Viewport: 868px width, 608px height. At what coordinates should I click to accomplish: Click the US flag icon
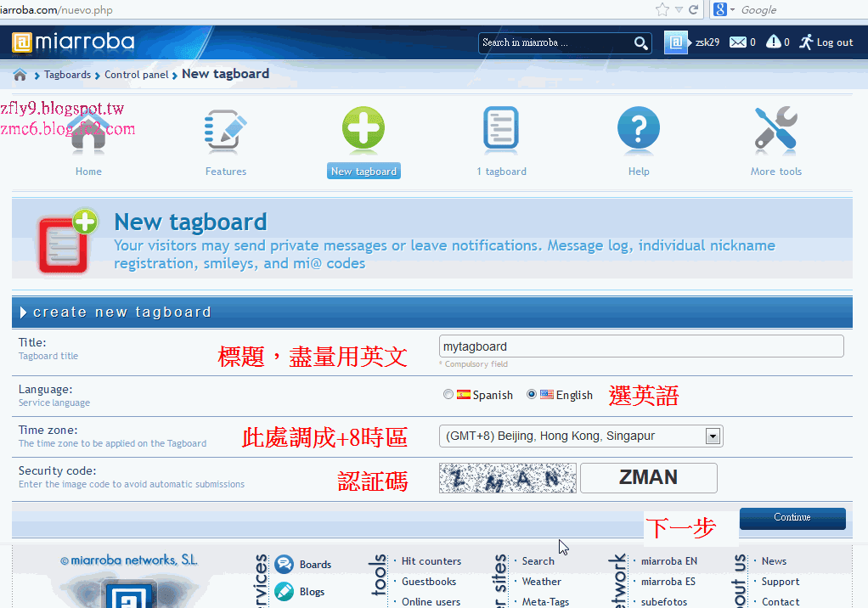(547, 395)
